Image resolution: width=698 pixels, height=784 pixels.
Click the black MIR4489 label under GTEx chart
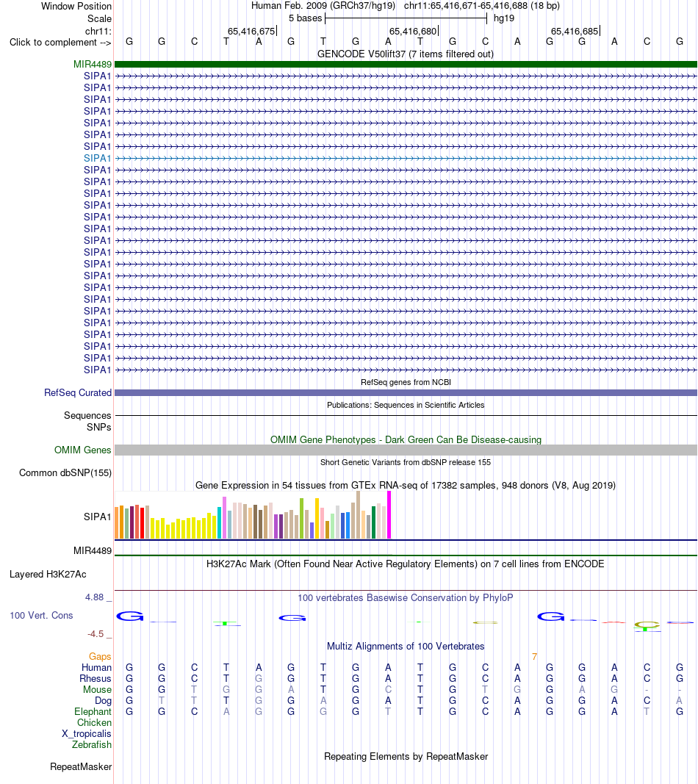(x=93, y=551)
